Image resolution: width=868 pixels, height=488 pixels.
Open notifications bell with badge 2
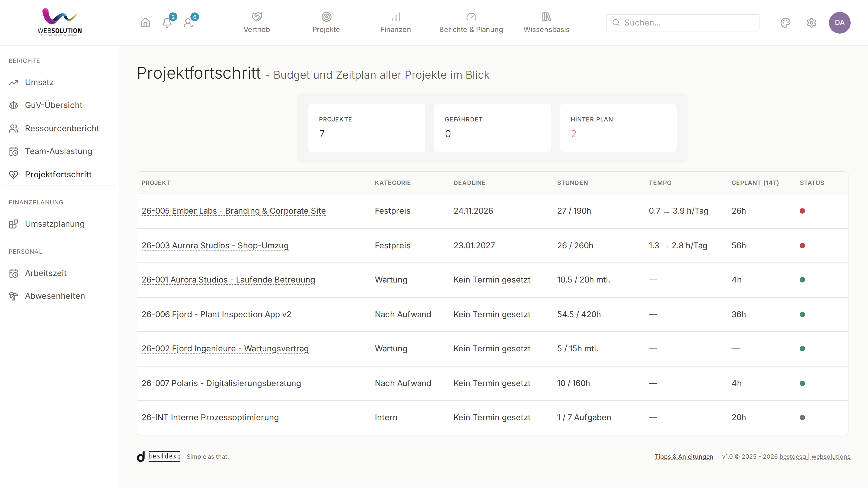[x=167, y=23]
